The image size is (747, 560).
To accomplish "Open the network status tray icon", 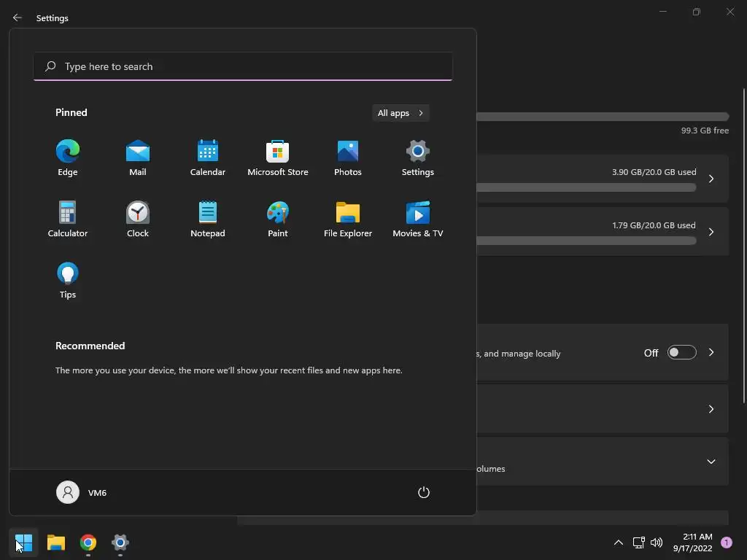I will click(639, 542).
